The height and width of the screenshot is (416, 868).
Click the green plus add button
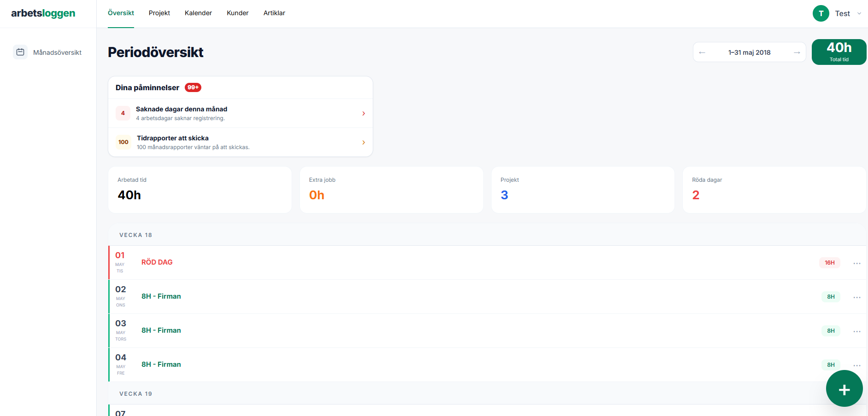(x=845, y=388)
